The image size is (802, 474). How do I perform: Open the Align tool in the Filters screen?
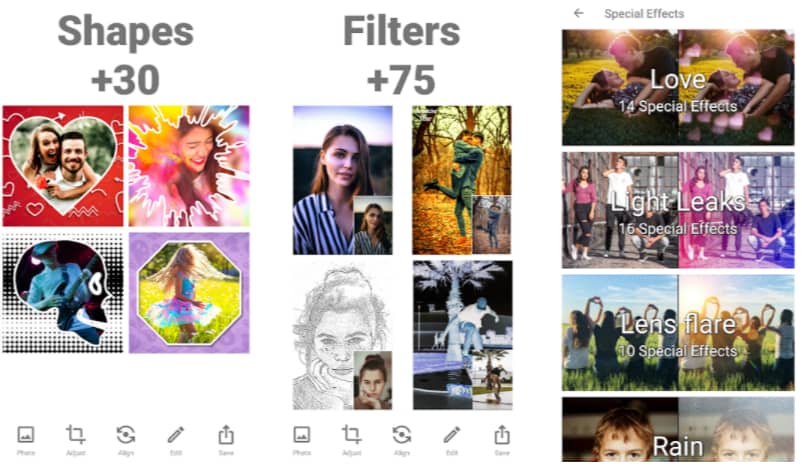point(402,440)
